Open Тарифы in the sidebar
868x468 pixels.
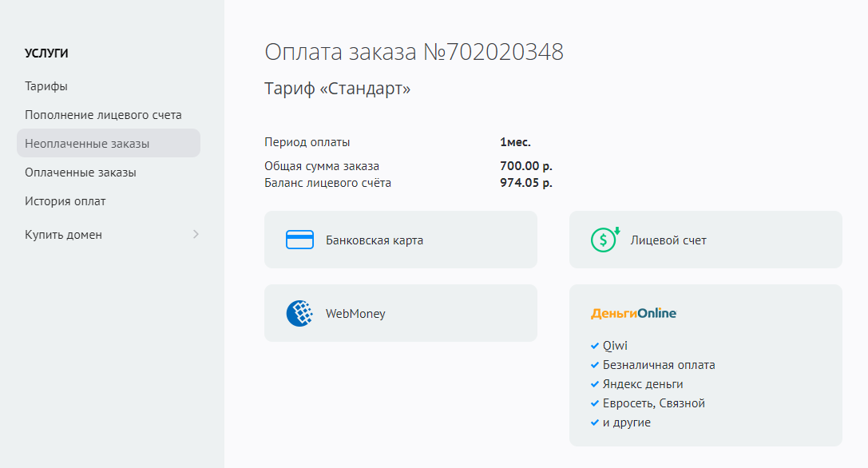pos(46,86)
